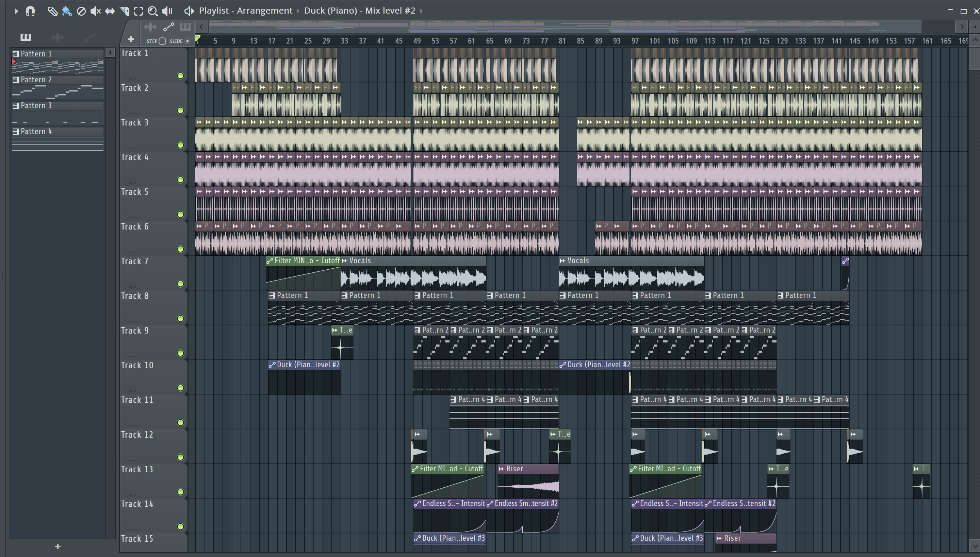Toggle the STEP editing checkbox
980x557 pixels.
point(162,41)
